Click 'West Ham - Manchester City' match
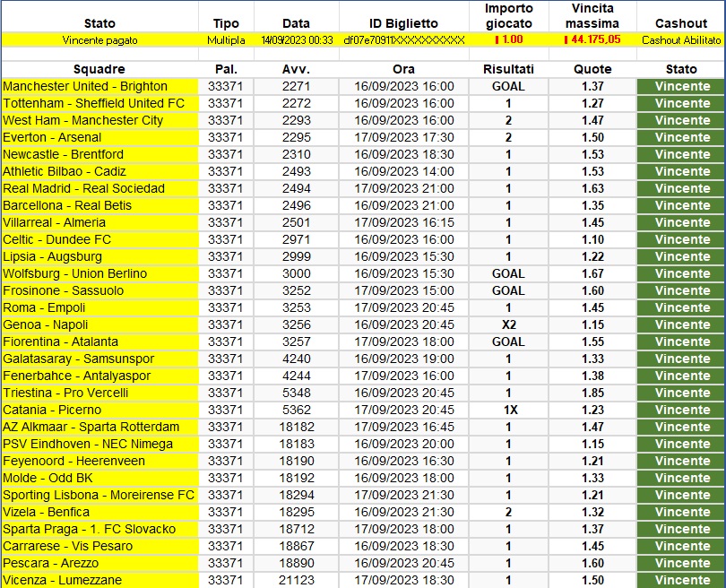Screen dimensions: 726x588 coord(100,121)
